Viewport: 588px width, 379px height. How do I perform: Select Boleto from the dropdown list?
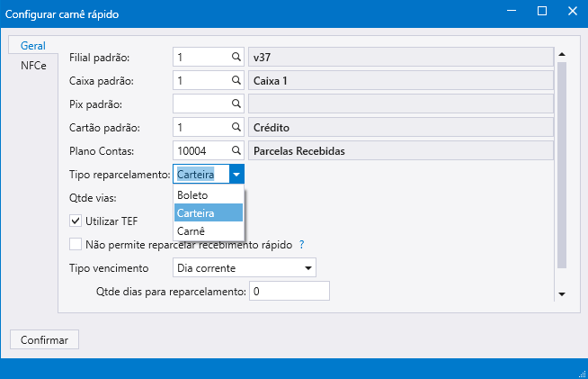208,195
